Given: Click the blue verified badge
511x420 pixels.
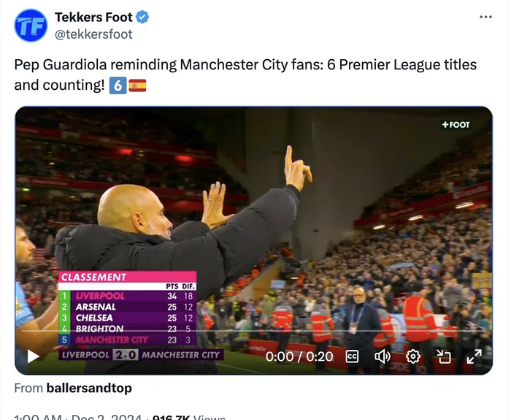Looking at the screenshot, I should tap(145, 17).
